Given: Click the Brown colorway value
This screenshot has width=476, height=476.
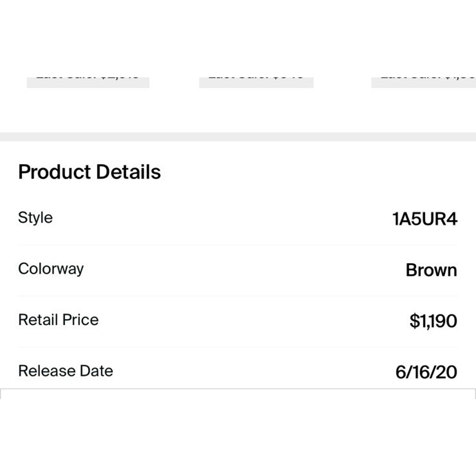Looking at the screenshot, I should click(431, 270).
